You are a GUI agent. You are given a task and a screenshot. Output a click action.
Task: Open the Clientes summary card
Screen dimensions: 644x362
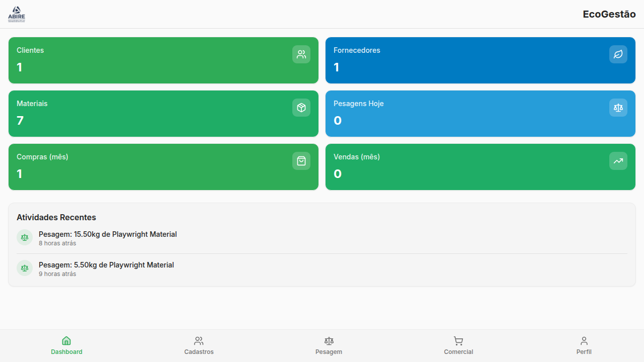coord(151,60)
